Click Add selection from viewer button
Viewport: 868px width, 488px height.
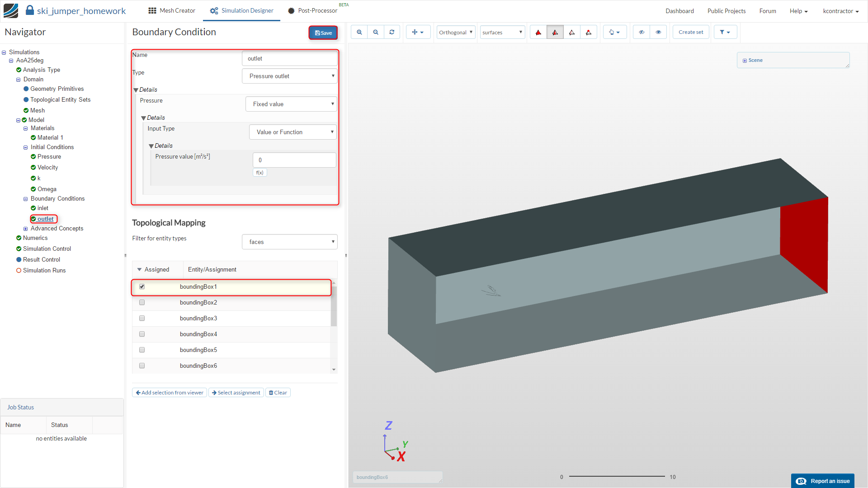click(170, 393)
